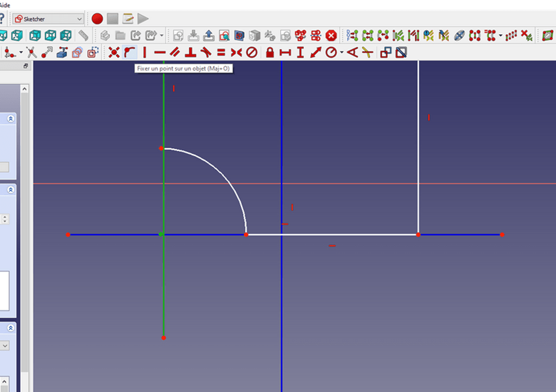Click the point on object constraint
This screenshot has height=392, width=556.
pos(129,52)
